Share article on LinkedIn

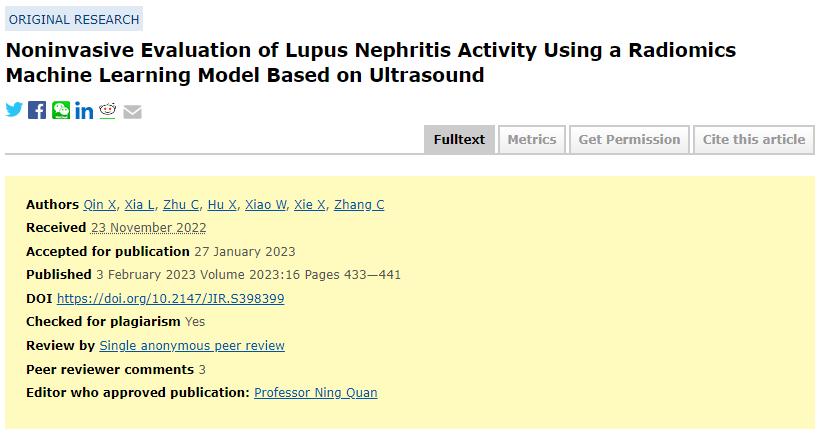(84, 111)
